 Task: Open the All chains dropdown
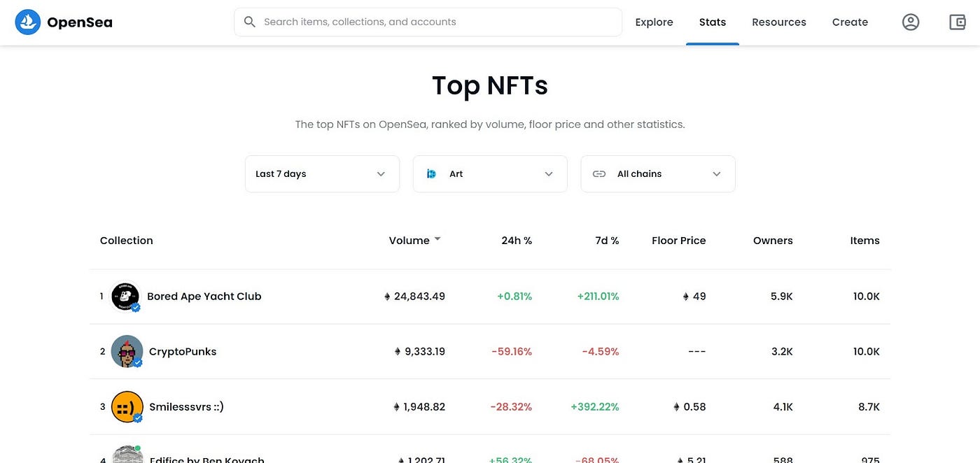658,174
